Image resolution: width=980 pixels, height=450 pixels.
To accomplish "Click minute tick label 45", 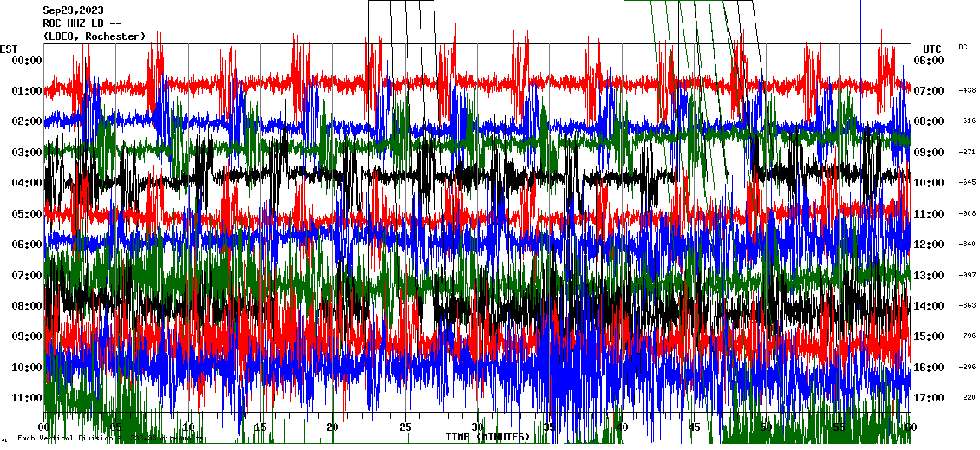I will [x=694, y=427].
